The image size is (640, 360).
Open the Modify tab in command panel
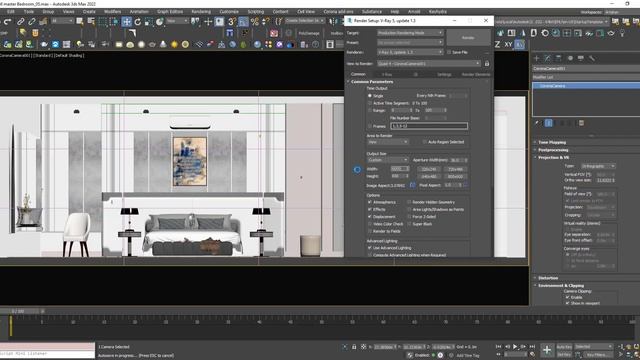[548, 58]
